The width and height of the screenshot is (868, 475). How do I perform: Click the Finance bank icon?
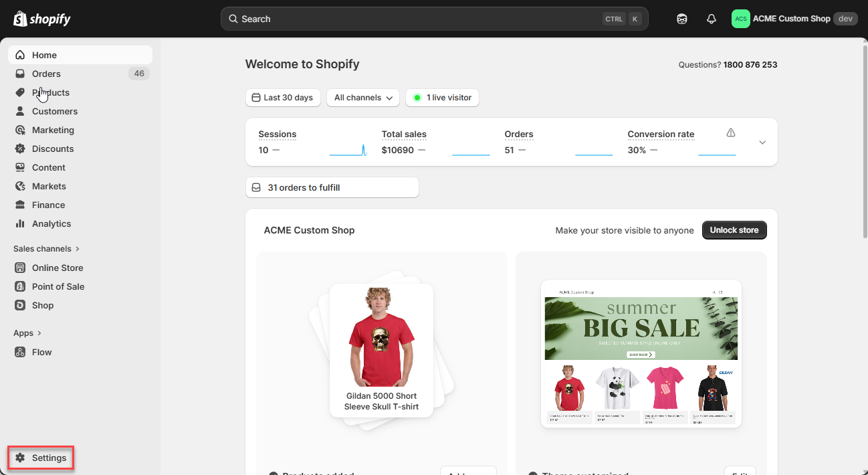pos(20,205)
